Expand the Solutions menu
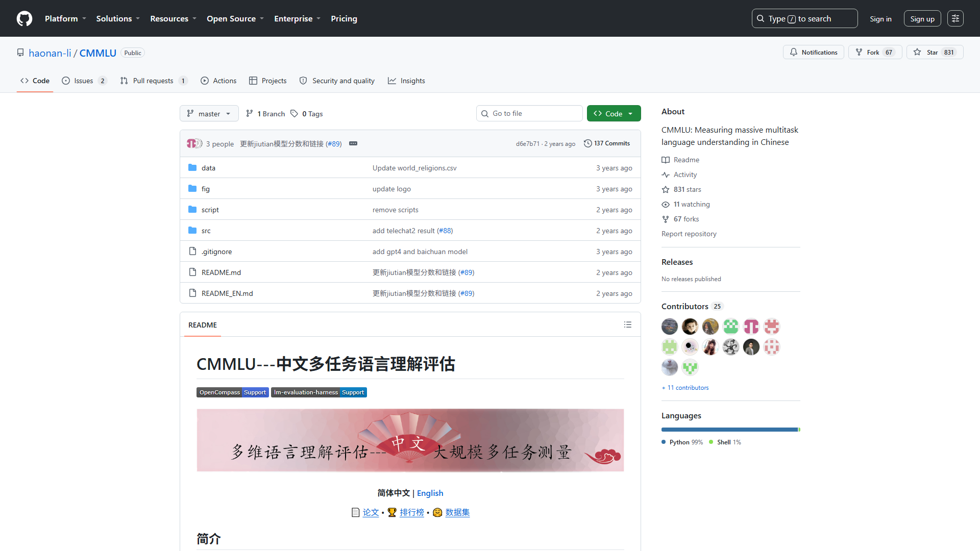Image resolution: width=980 pixels, height=551 pixels. (x=118, y=18)
